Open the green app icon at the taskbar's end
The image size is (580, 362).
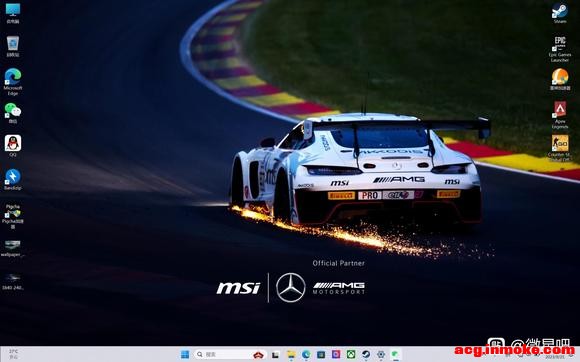coord(395,355)
